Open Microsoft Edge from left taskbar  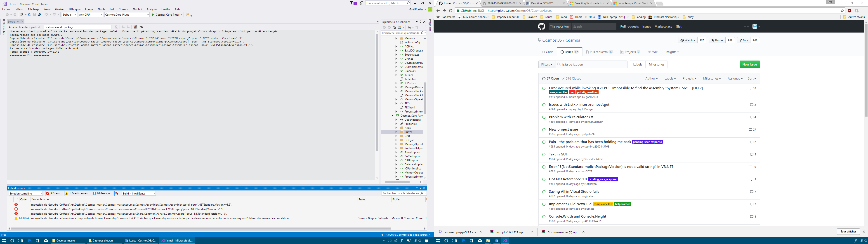(29, 241)
